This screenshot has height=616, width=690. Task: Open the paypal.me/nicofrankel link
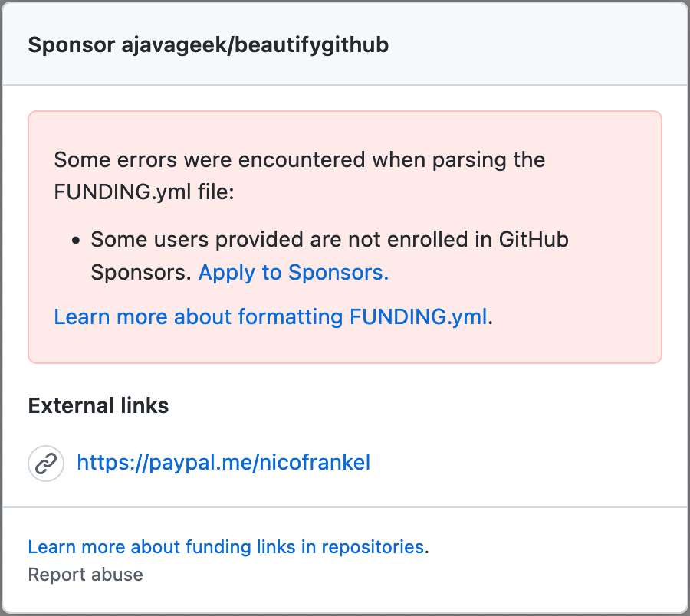pos(223,463)
